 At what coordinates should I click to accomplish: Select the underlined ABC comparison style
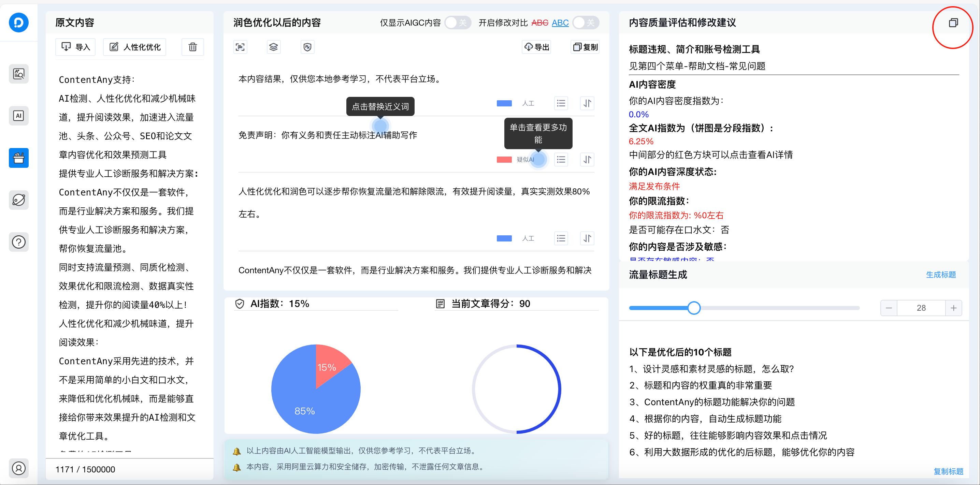[x=560, y=23]
